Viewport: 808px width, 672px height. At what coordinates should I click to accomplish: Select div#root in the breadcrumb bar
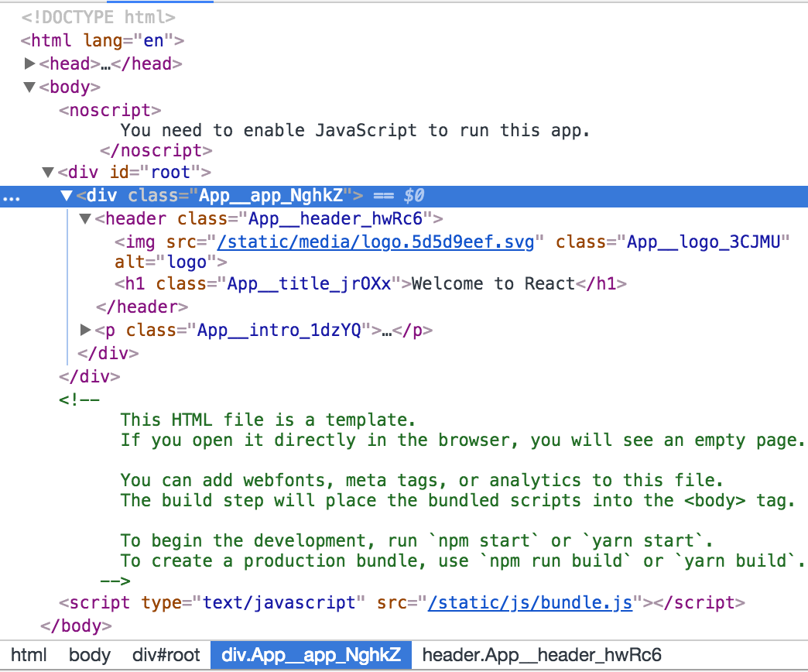click(x=166, y=655)
